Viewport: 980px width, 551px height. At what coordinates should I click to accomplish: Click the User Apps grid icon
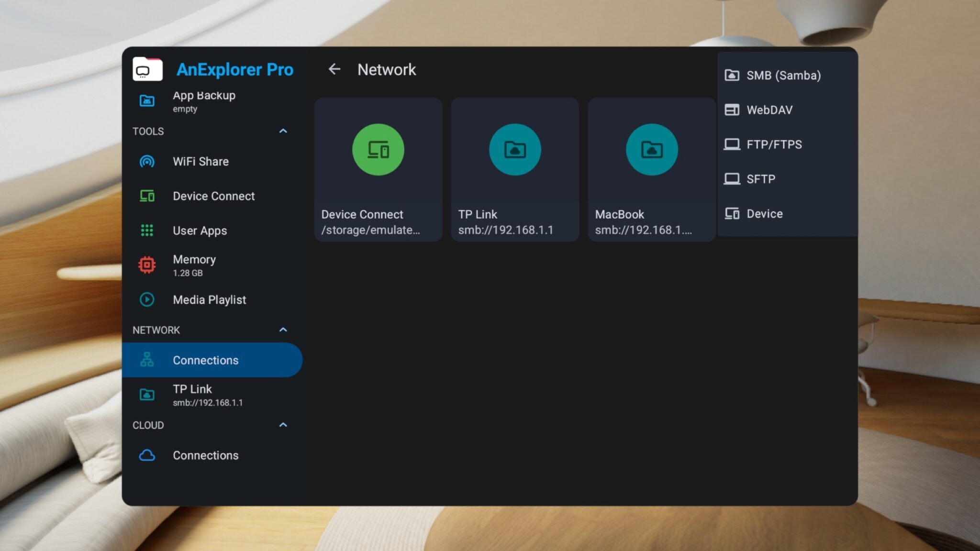146,231
